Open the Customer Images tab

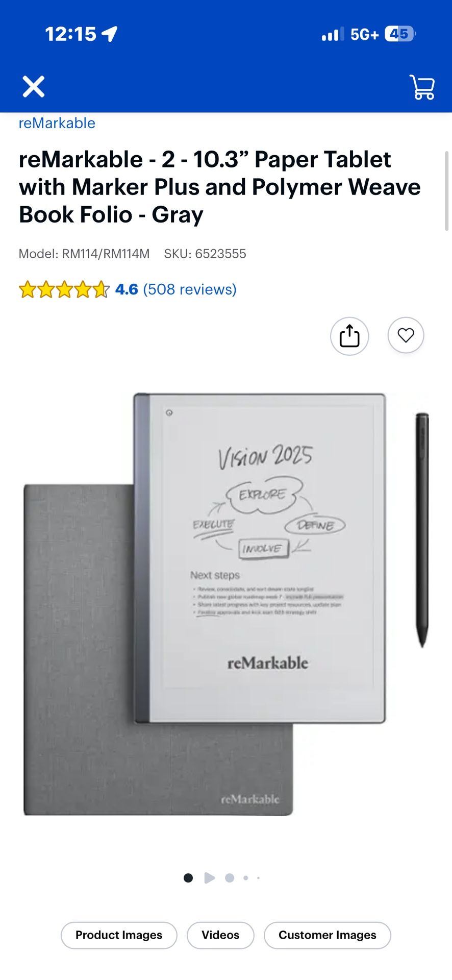point(328,935)
